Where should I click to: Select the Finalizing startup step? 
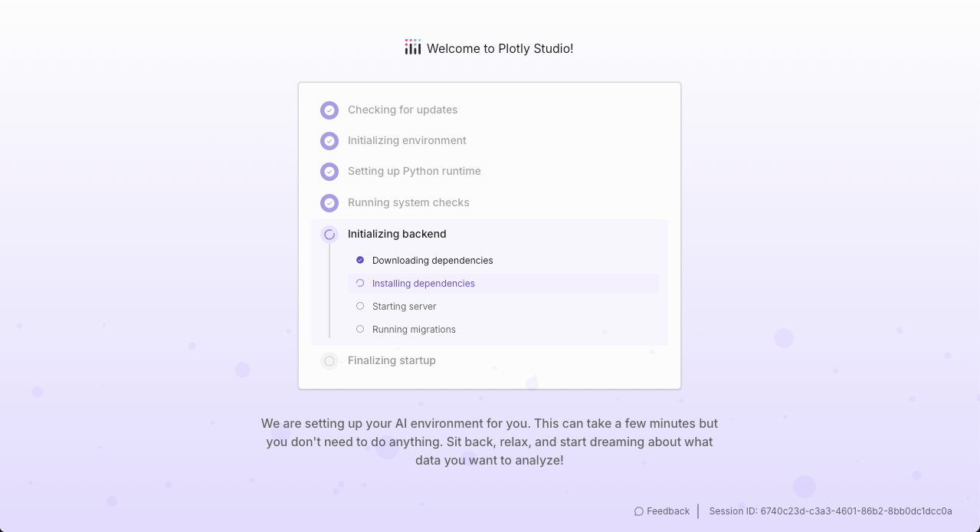(490, 360)
